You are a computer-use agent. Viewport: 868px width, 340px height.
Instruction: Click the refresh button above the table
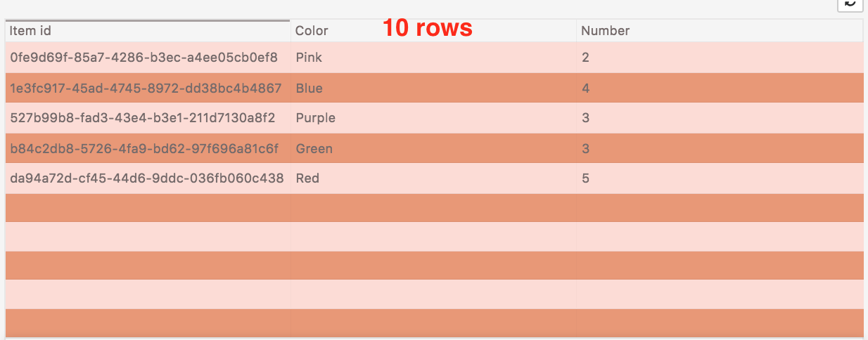click(850, 4)
